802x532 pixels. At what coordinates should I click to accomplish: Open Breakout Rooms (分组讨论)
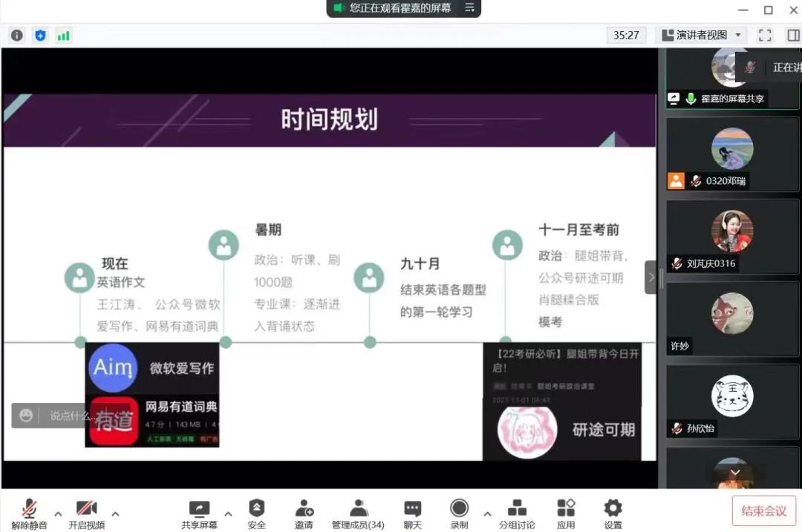[x=517, y=513]
